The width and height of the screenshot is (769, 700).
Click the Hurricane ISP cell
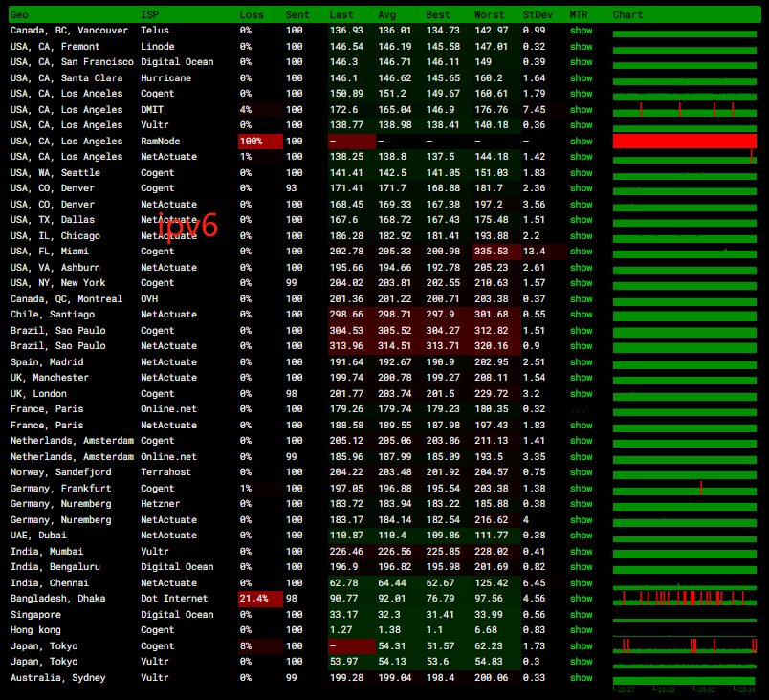(x=165, y=78)
